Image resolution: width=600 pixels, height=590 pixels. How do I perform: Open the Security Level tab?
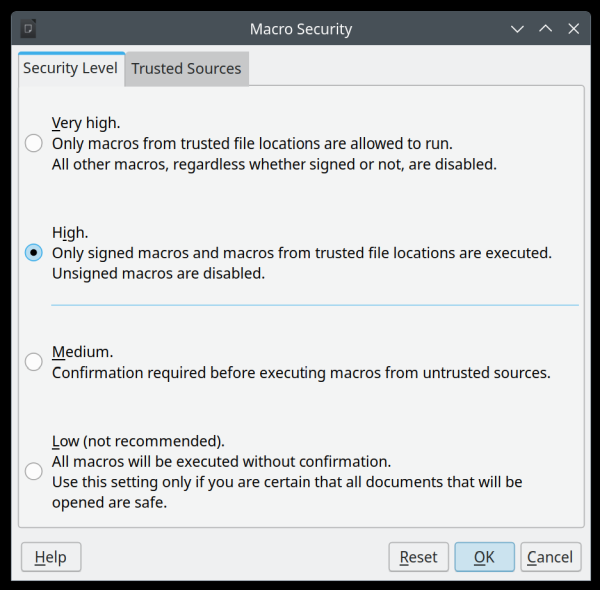click(71, 68)
